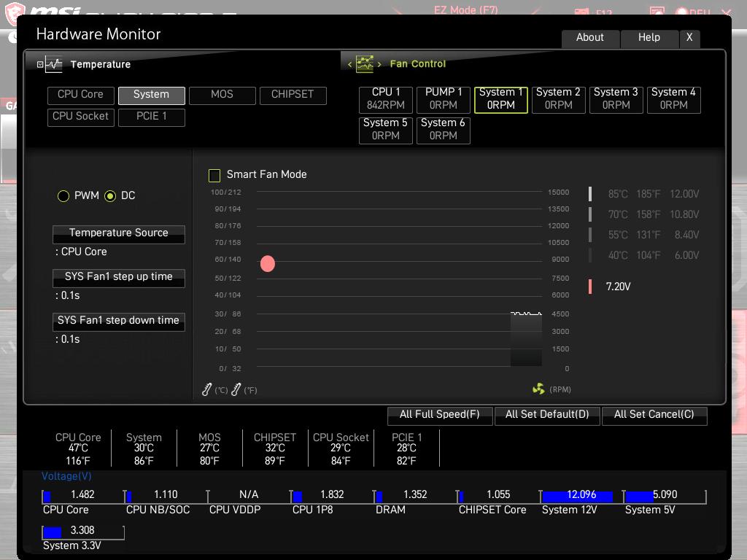
Task: Click CHIPSET 32°C reading
Action: pyautogui.click(x=275, y=448)
